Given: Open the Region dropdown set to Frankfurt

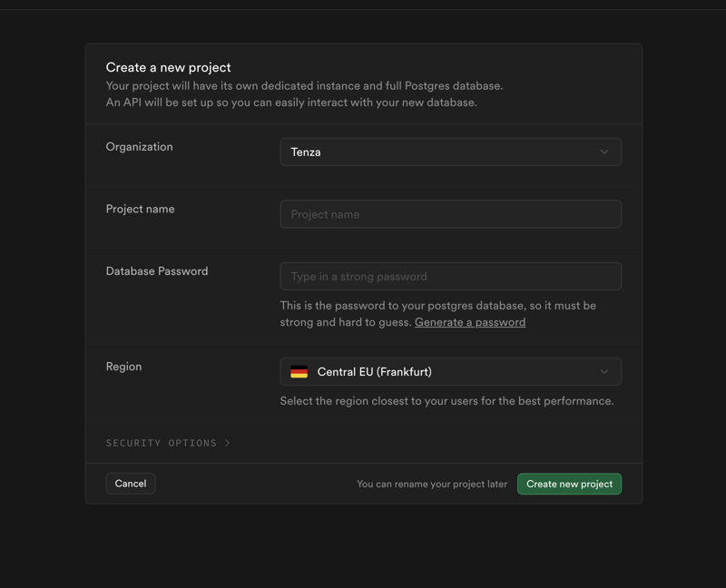Looking at the screenshot, I should [450, 372].
